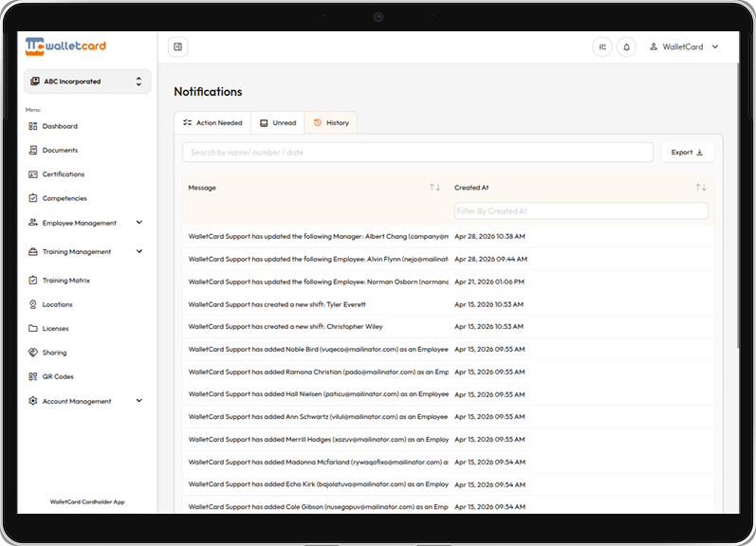Click the Certifications icon in sidebar
This screenshot has height=546, width=756.
pyautogui.click(x=33, y=174)
